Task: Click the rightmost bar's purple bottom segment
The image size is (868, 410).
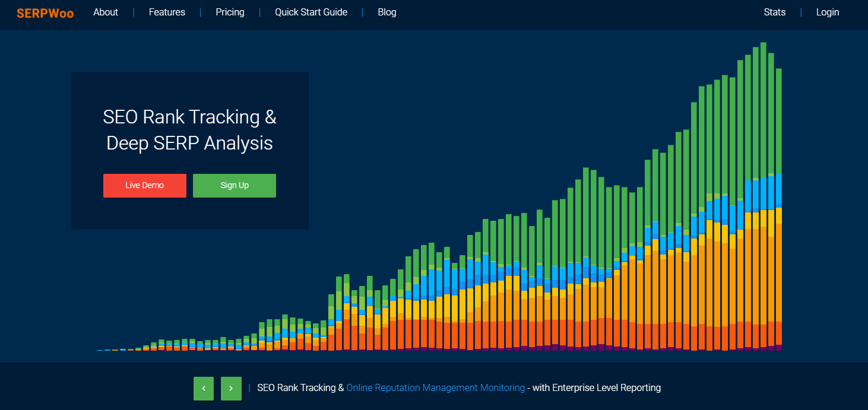Action: pyautogui.click(x=779, y=348)
